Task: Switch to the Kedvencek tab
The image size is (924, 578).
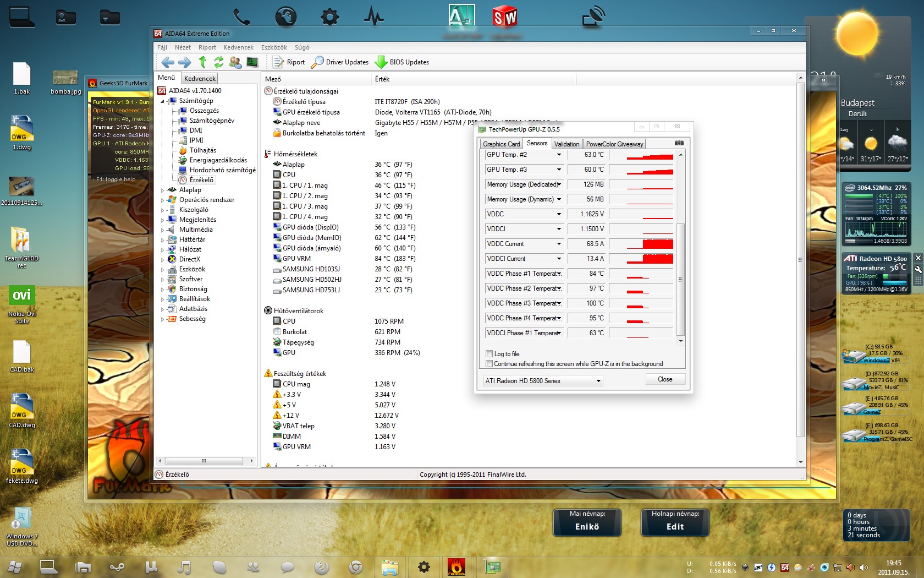Action: tap(200, 79)
